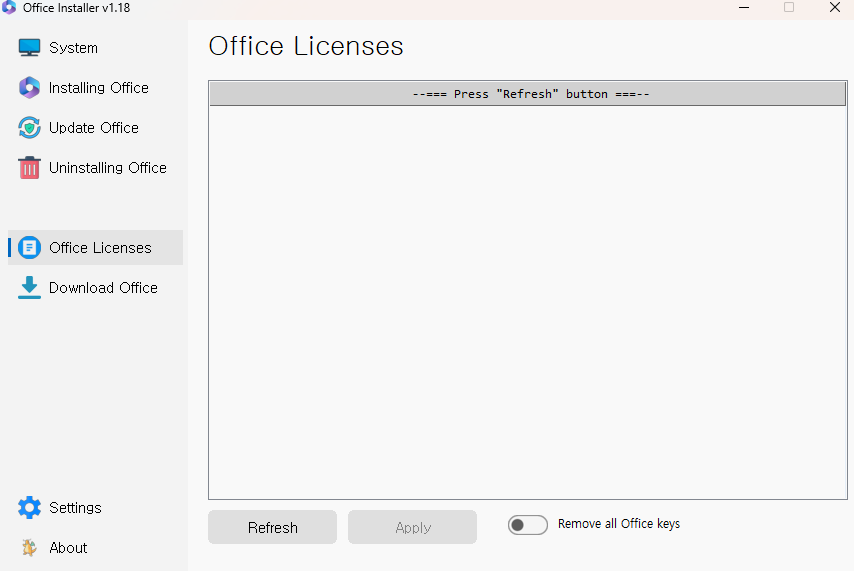Click the Update Office shield icon
The height and width of the screenshot is (571, 854).
coord(29,127)
